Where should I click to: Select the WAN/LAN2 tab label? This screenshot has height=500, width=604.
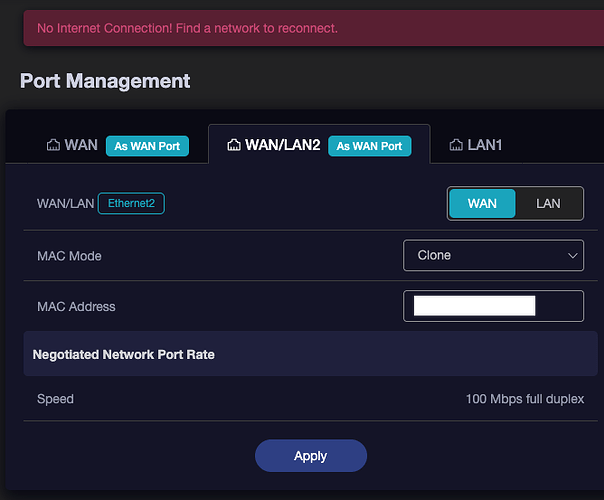[283, 146]
